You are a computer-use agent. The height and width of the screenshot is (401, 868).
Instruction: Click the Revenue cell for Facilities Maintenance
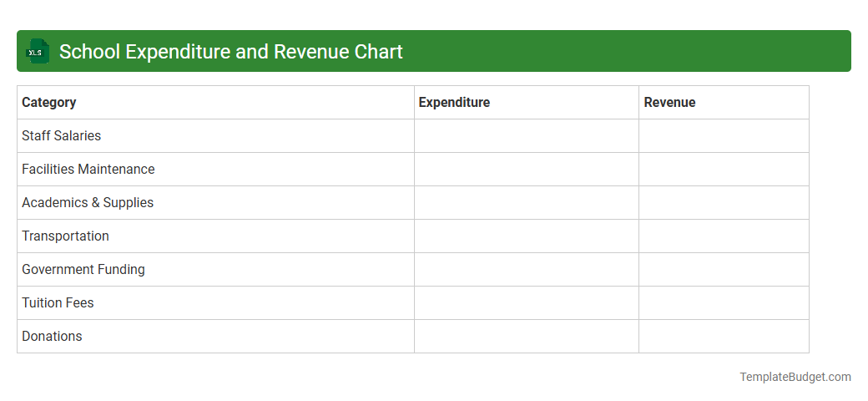(724, 170)
